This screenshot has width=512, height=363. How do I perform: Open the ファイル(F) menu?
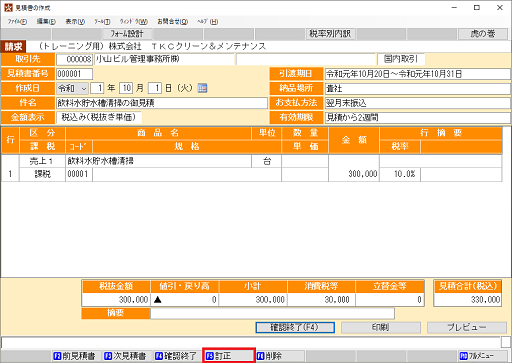point(17,22)
